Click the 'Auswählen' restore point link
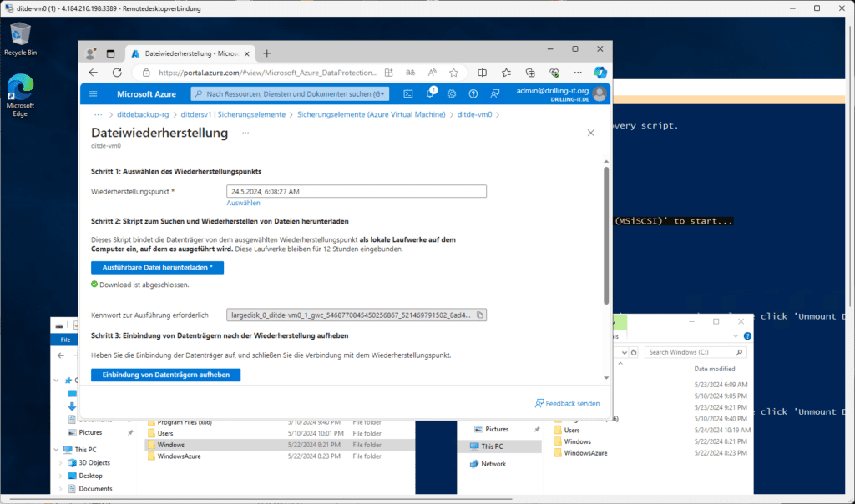This screenshot has width=855, height=504. (x=243, y=203)
